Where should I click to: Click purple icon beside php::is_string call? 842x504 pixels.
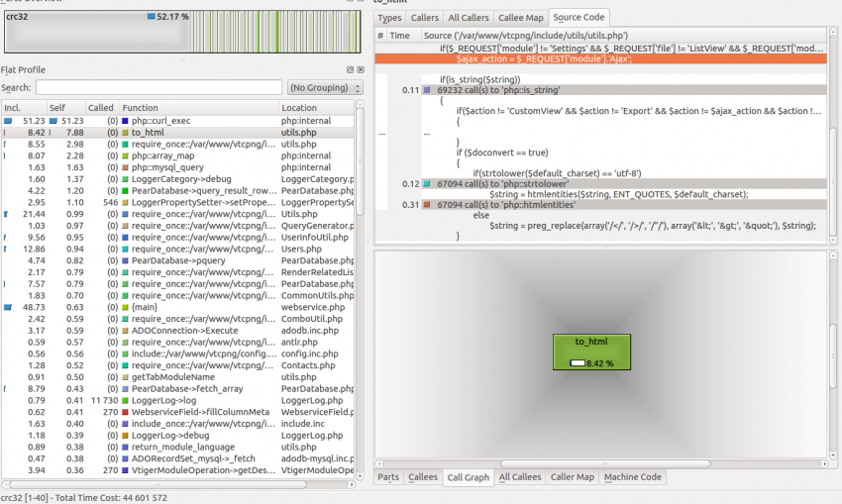[426, 90]
